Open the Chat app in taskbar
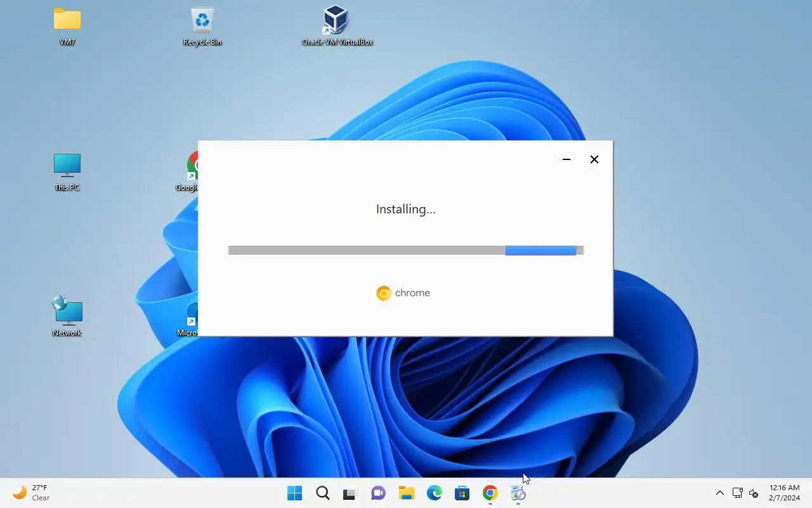 379,493
